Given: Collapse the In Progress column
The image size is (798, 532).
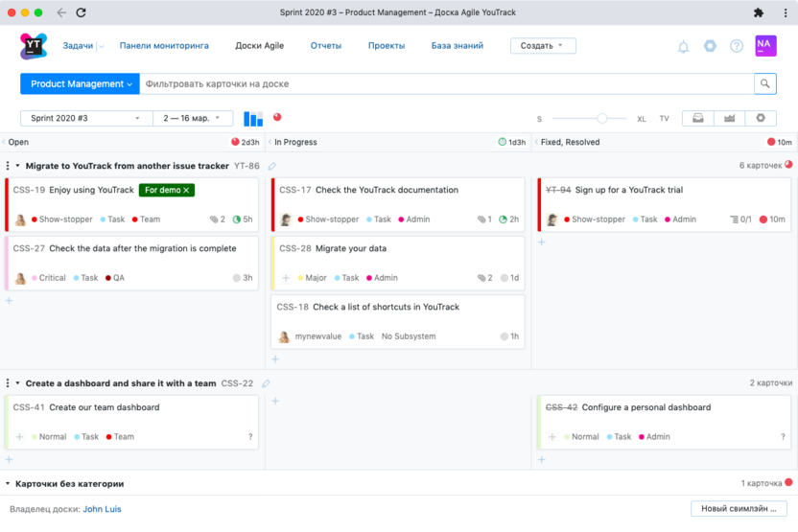Looking at the screenshot, I should [270, 142].
